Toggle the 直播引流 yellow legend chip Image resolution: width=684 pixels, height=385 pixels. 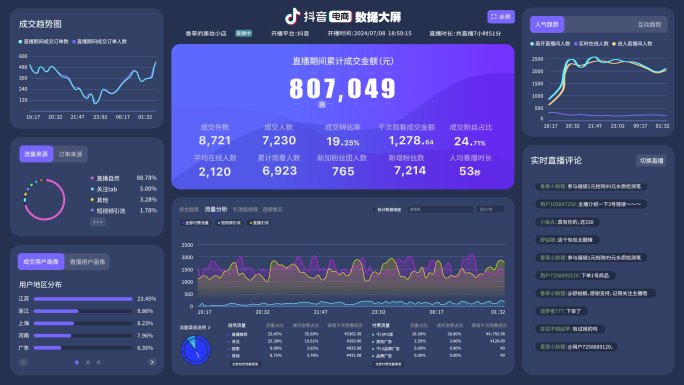[x=259, y=223]
